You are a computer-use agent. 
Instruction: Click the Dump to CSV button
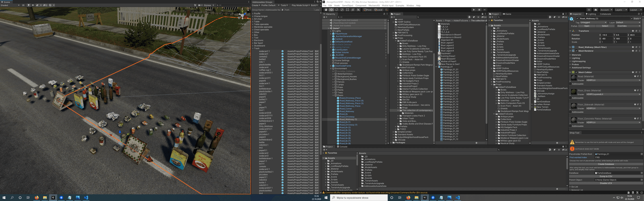pyautogui.click(x=606, y=176)
